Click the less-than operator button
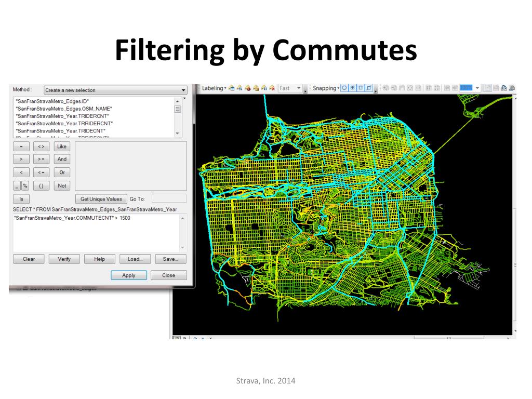The height and width of the screenshot is (399, 532). pyautogui.click(x=21, y=172)
